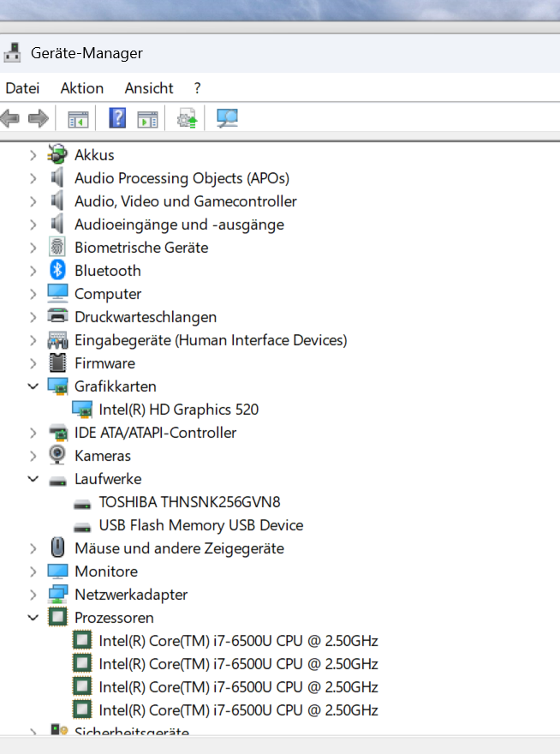This screenshot has height=754, width=560.
Task: Click the Druckwarteschlangen printer icon
Action: (x=57, y=316)
